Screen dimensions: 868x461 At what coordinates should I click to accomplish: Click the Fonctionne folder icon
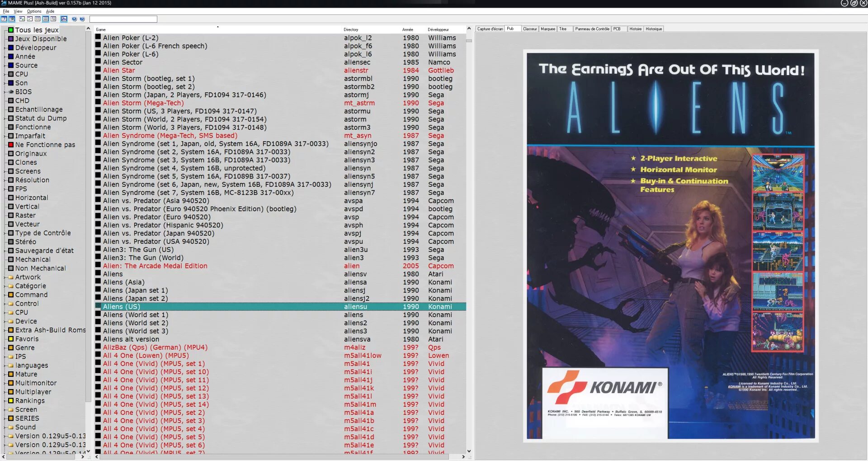[11, 127]
